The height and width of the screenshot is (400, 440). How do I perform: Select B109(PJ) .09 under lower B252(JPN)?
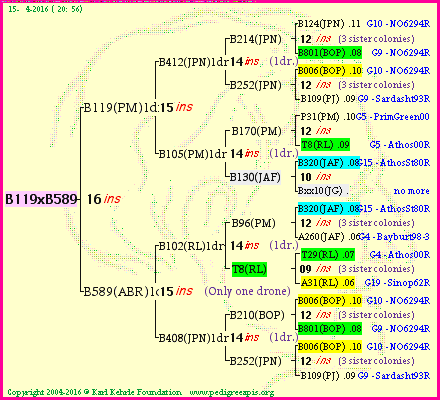pos(328,376)
